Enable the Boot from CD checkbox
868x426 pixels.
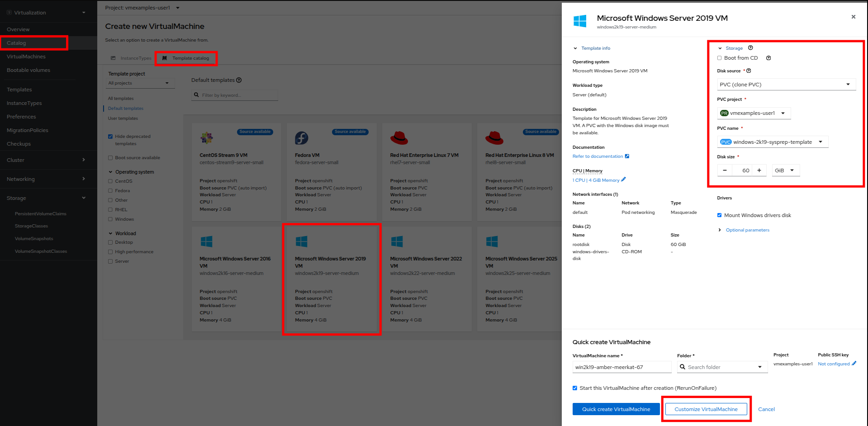pyautogui.click(x=720, y=58)
